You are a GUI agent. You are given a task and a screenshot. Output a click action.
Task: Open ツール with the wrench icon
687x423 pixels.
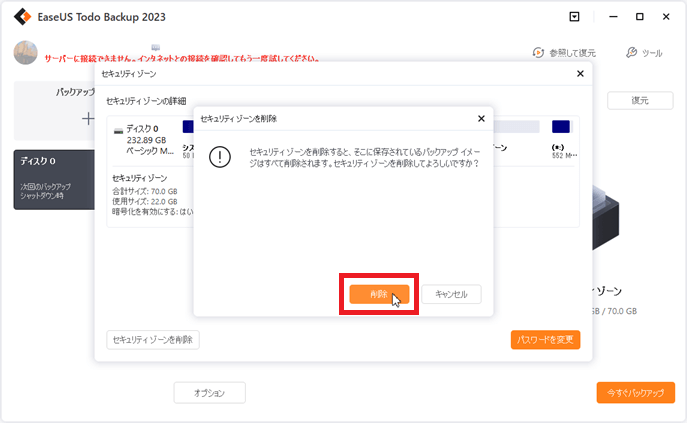(x=644, y=52)
